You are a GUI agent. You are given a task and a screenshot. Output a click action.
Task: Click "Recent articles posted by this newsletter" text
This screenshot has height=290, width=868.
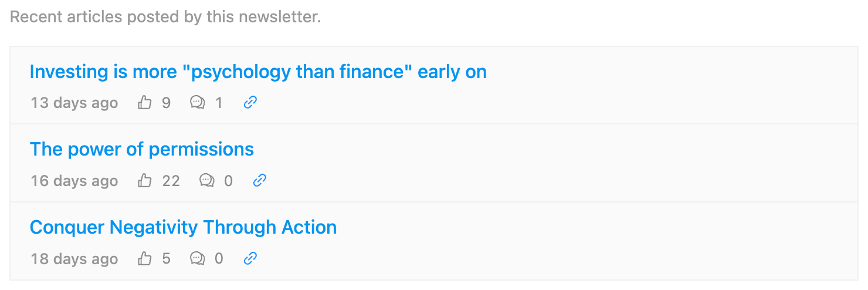165,17
